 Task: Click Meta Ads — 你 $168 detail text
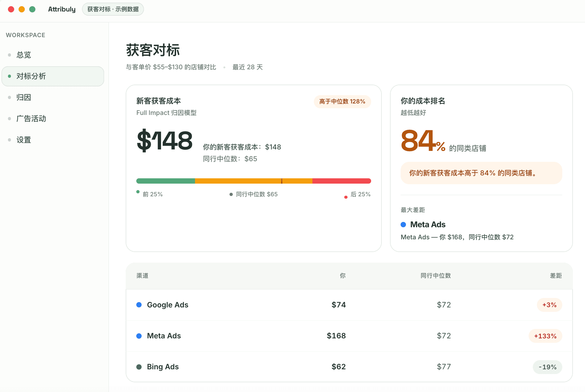[457, 237]
